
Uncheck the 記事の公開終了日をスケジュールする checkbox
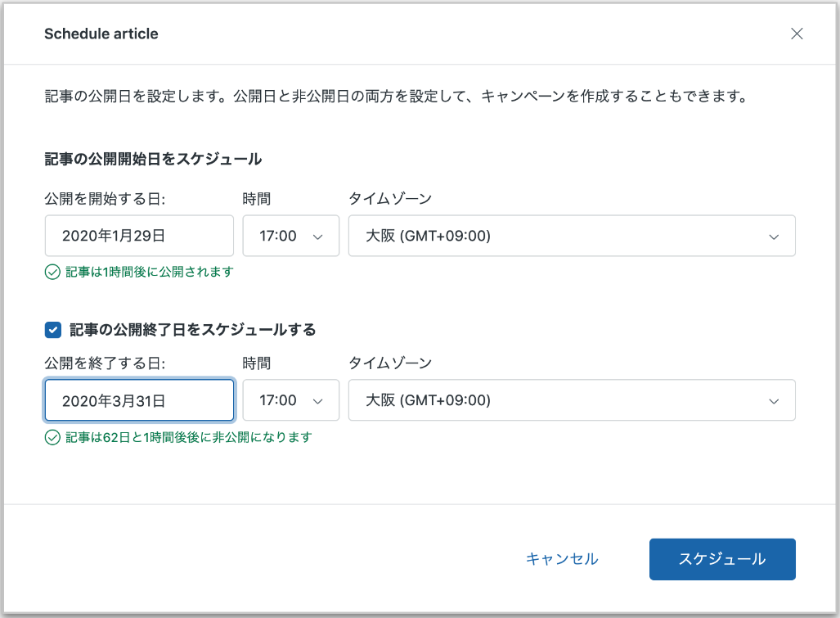(x=53, y=330)
